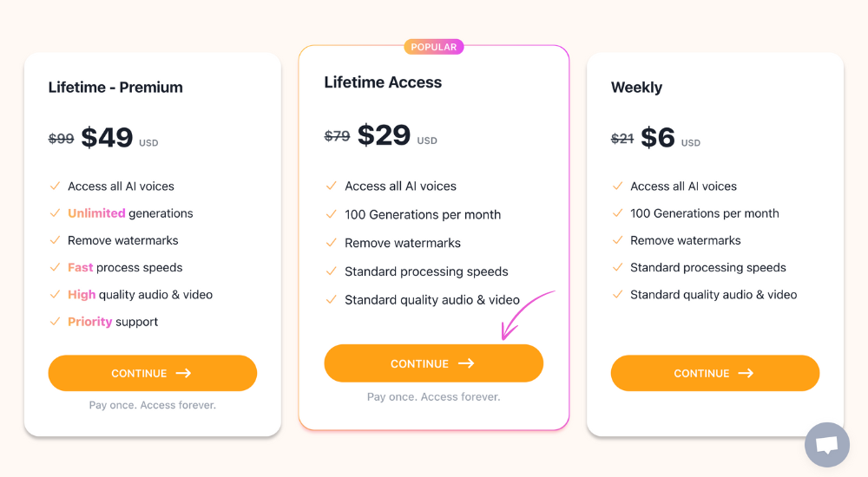Choose the Lifetime Access plan Continue button
The image size is (868, 477).
(x=433, y=363)
